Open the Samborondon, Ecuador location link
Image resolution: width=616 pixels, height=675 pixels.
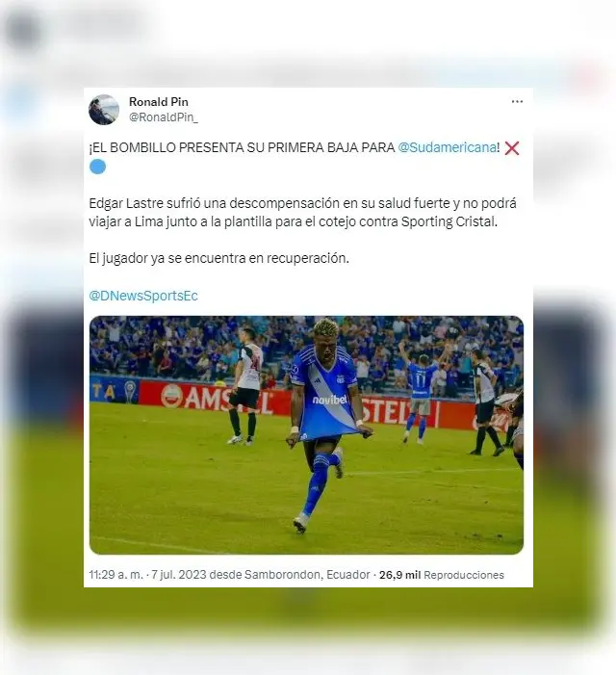click(x=307, y=575)
